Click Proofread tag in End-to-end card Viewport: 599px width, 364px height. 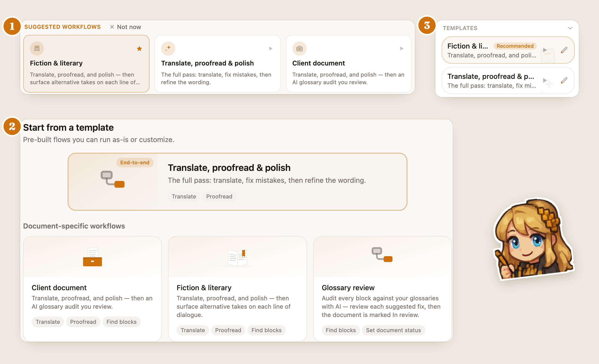click(219, 196)
